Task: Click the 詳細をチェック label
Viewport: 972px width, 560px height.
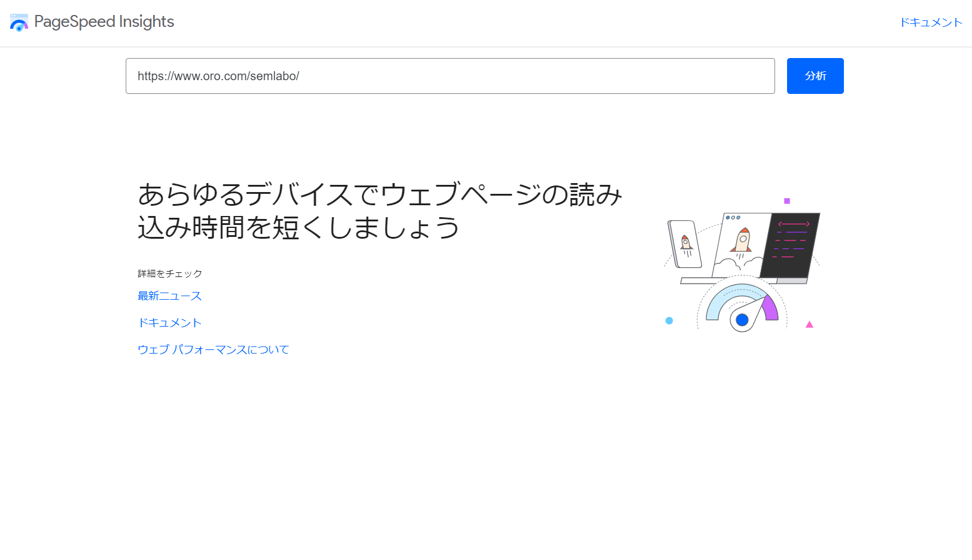Action: (x=170, y=273)
